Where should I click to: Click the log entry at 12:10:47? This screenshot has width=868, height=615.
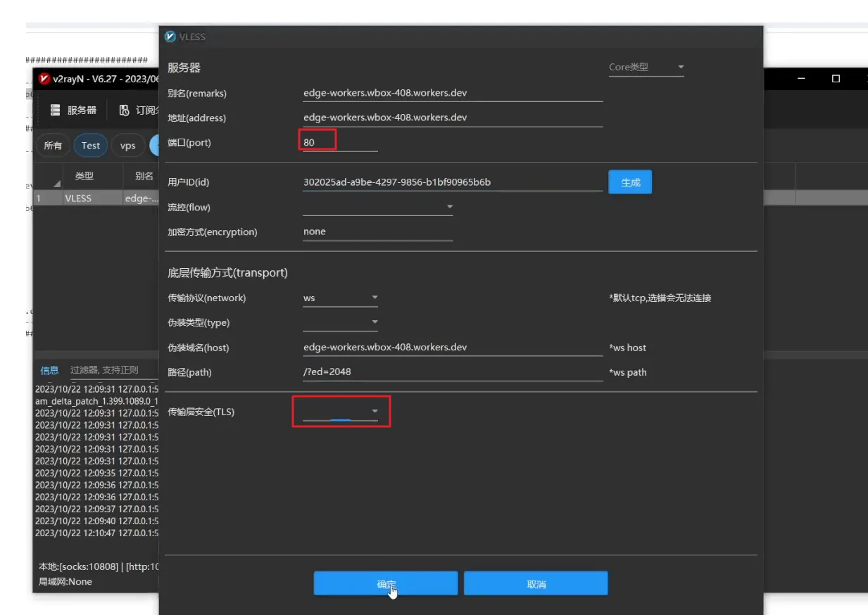click(x=97, y=533)
